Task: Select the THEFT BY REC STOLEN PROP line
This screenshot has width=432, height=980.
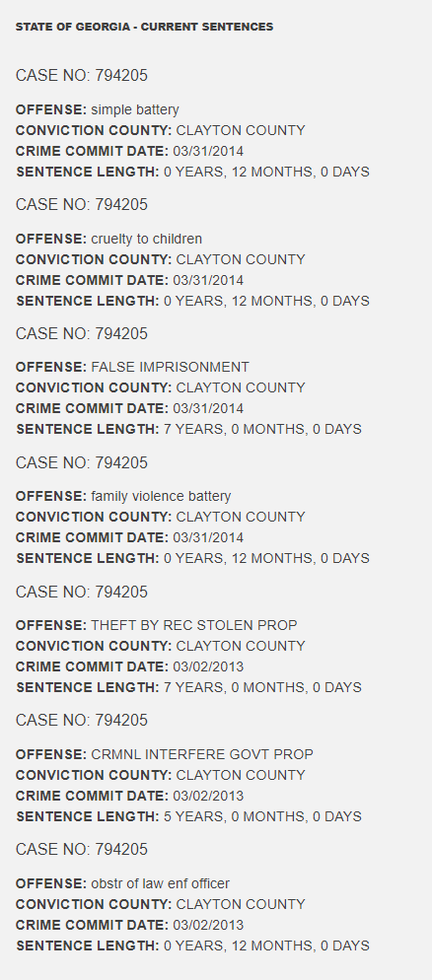Action: pos(156,625)
